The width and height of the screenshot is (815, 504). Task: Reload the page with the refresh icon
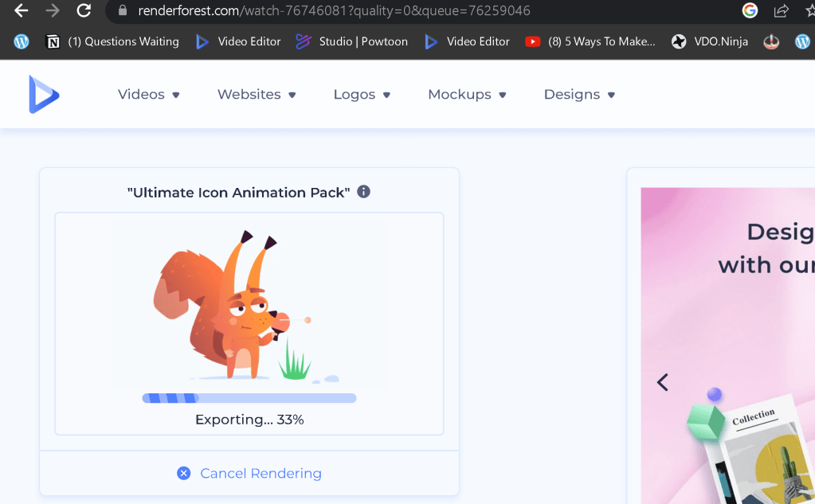click(84, 10)
